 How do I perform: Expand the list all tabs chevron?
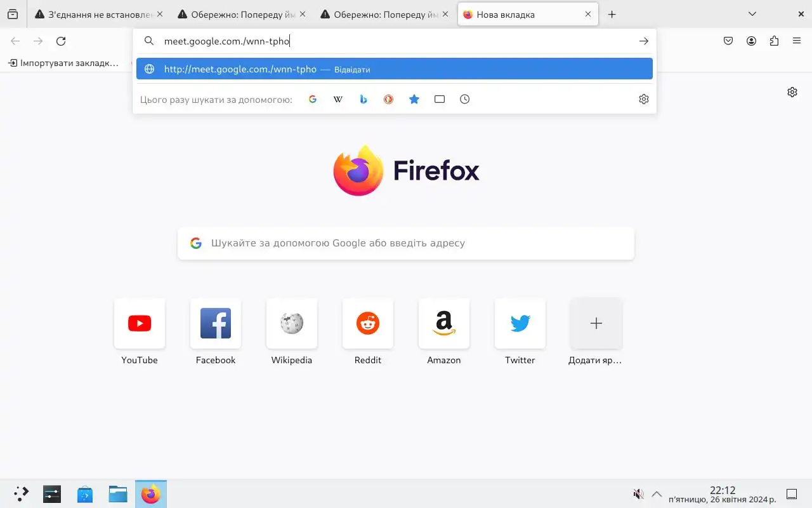[752, 14]
